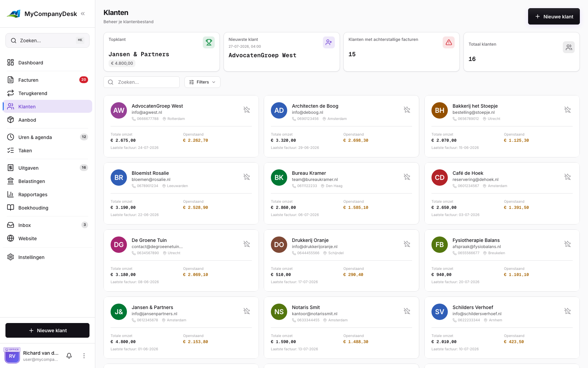This screenshot has width=588, height=368.
Task: Click the customer list Zoeken field
Action: tap(142, 82)
